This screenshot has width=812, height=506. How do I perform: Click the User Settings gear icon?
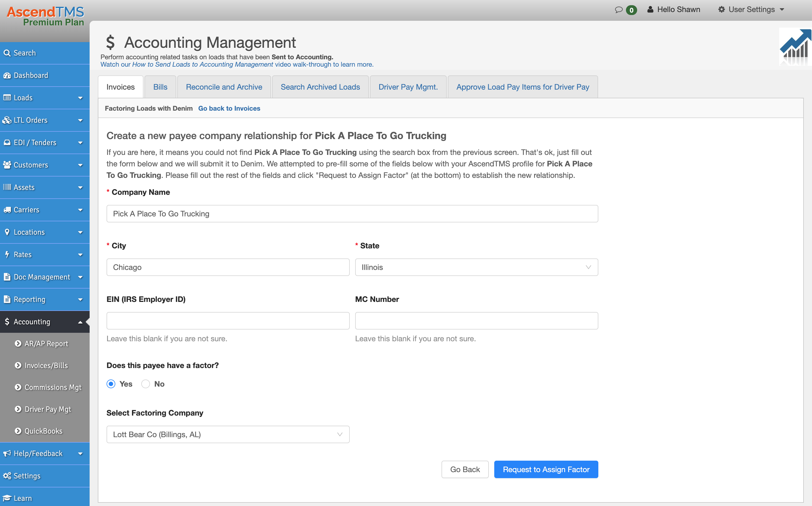[x=721, y=9]
